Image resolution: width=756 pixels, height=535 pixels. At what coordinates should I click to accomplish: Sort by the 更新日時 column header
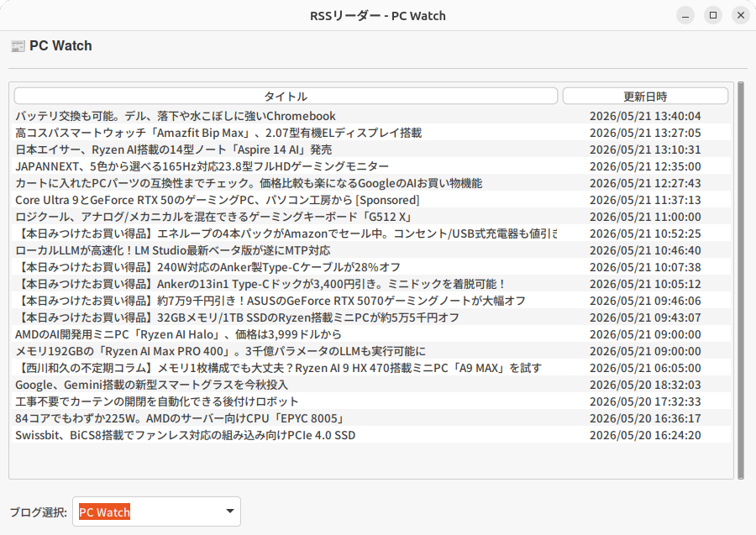(x=645, y=96)
